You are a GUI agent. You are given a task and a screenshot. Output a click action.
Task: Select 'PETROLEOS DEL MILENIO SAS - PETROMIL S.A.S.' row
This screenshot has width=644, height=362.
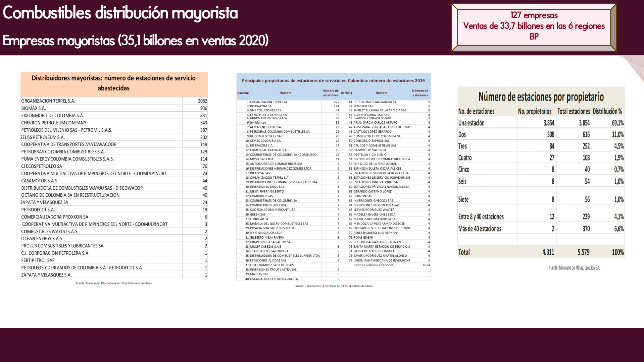114,130
